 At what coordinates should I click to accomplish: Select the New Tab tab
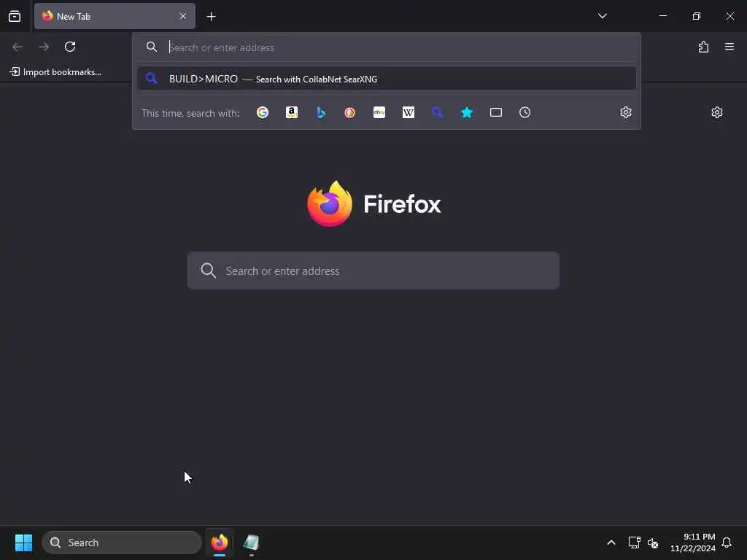pyautogui.click(x=115, y=16)
